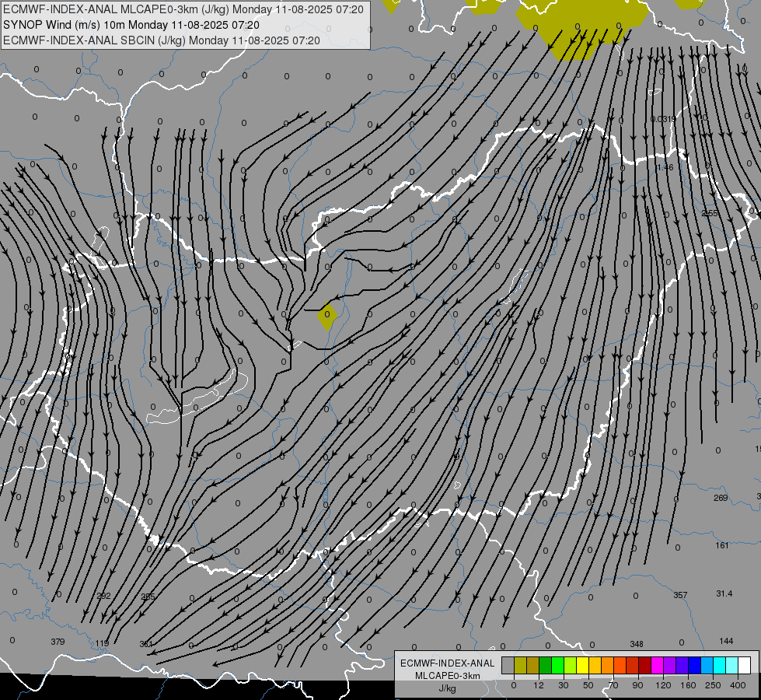Screen dimensions: 761x700
Task: Click the legend tick label 160
Action: tap(688, 685)
